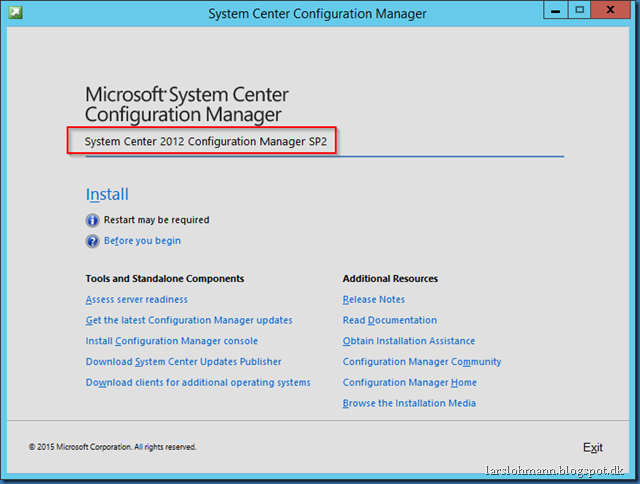Click the System Center 2012 Configuration Manager SP2 text
The image size is (640, 484).
click(x=205, y=142)
